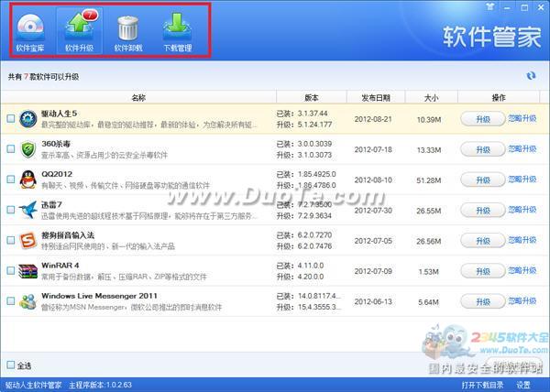This screenshot has width=550, height=392.
Task: Select the 迅雷7 title text
Action: (x=51, y=204)
